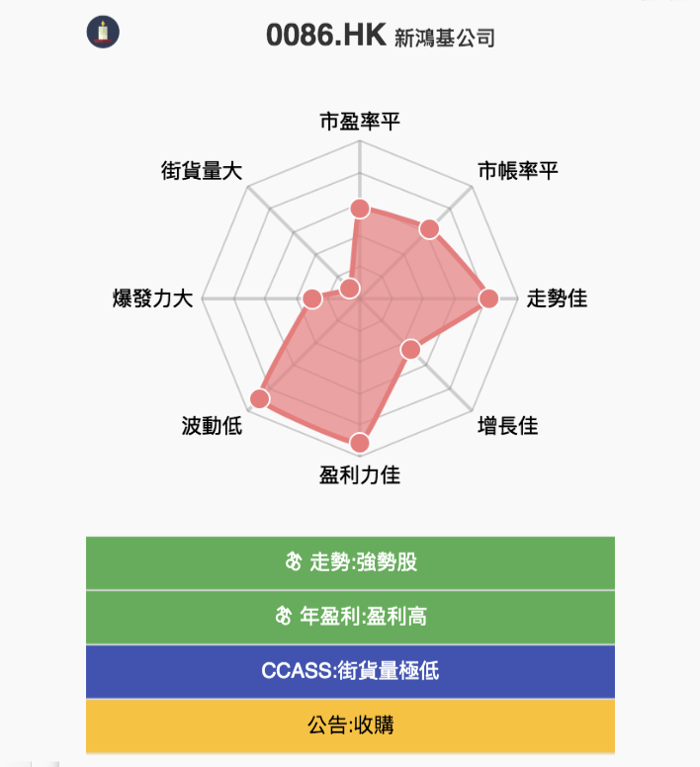Open the CCASS:街貨量極低 blue bar
This screenshot has height=767, width=700.
pos(350,671)
